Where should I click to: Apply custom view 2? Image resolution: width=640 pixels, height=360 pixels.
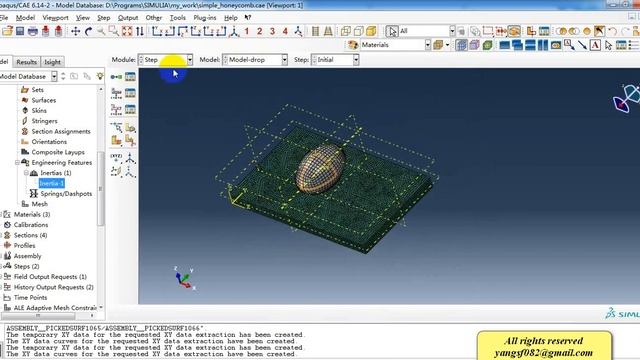tap(260, 31)
